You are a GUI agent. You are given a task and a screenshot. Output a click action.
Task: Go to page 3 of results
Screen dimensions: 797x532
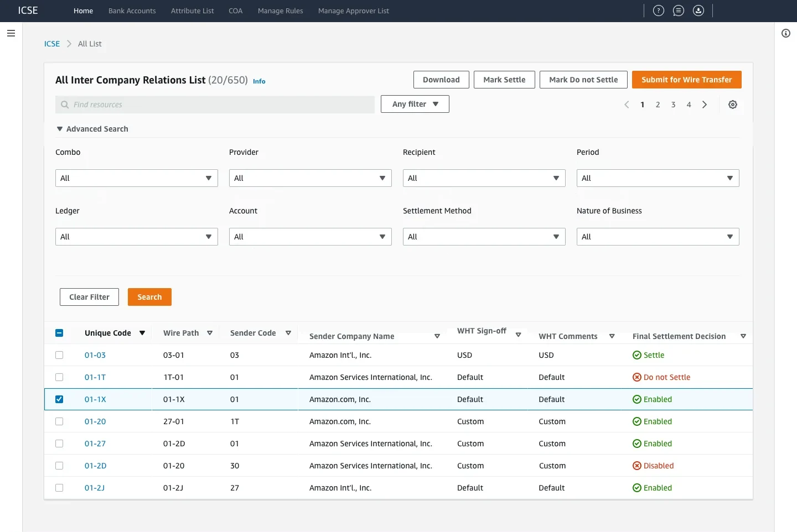click(x=674, y=105)
